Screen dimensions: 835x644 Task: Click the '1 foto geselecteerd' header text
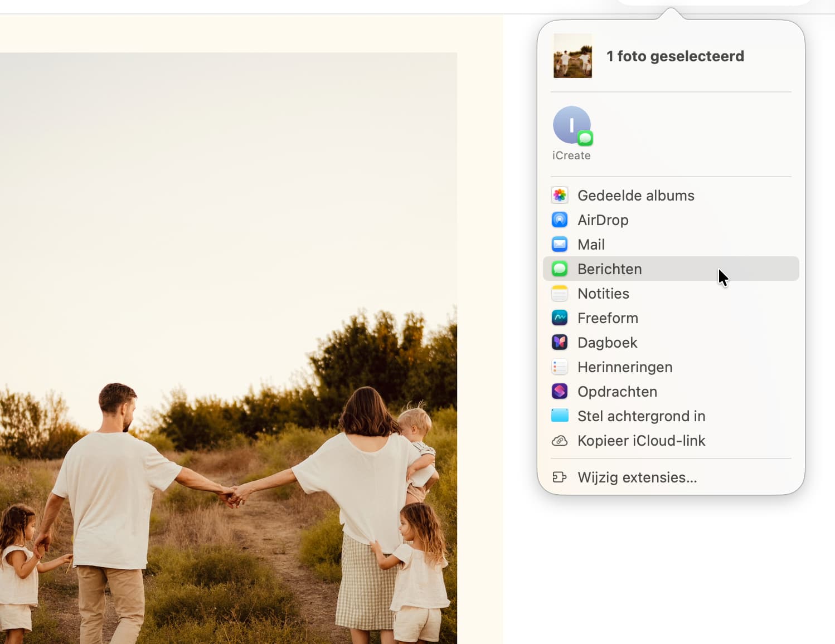tap(675, 56)
